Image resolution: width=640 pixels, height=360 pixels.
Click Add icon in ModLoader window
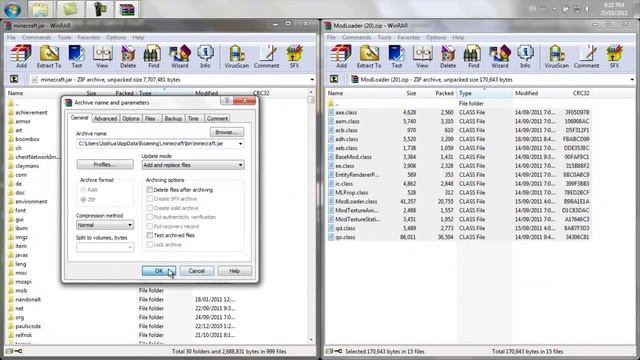click(x=341, y=56)
